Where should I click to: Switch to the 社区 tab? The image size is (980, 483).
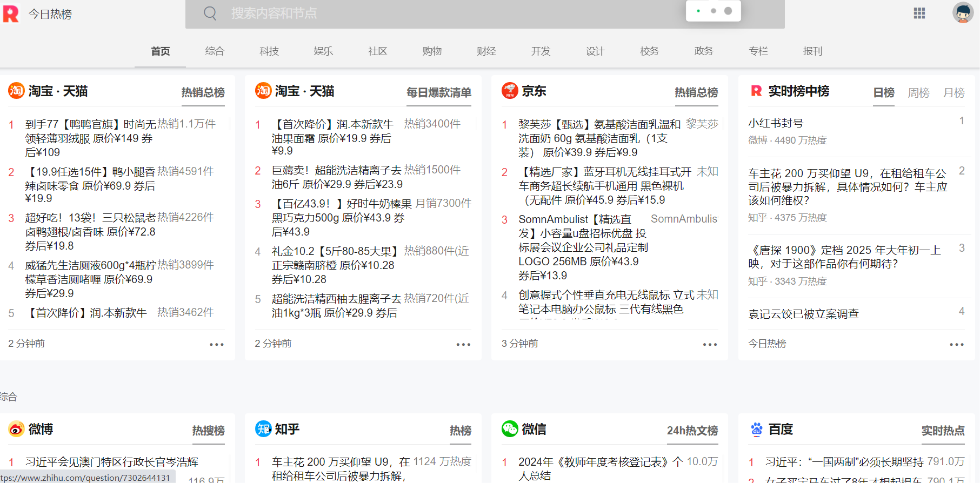[x=378, y=51]
